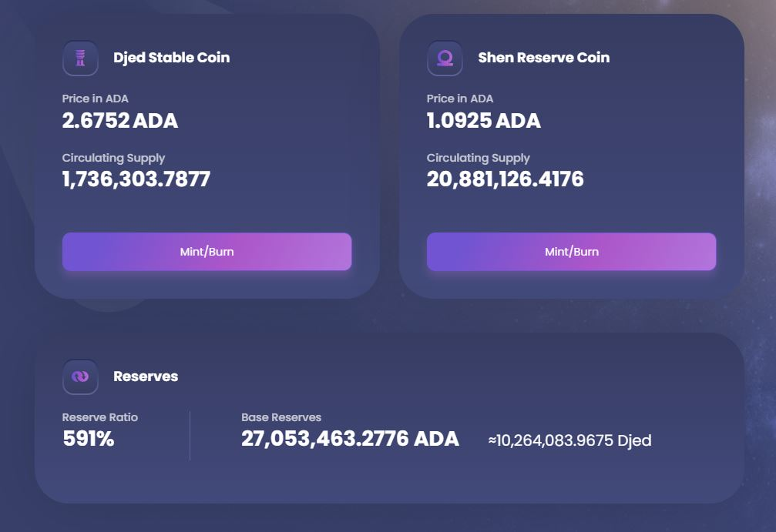Click the 1.0925 ADA Shen price

point(484,121)
